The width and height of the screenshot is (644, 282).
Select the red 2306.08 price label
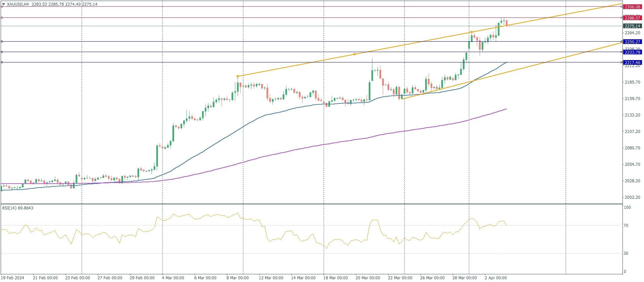point(632,7)
